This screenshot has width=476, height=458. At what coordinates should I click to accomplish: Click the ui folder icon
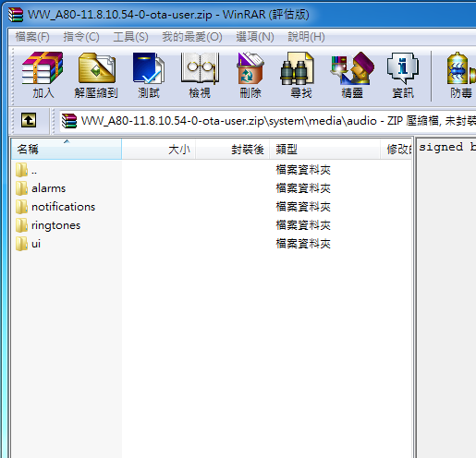(x=21, y=244)
